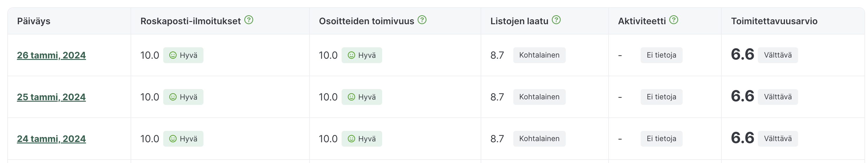Image resolution: width=868 pixels, height=163 pixels.
Task: Show the Aktiviteetti help tooltip icon
Action: 674,20
